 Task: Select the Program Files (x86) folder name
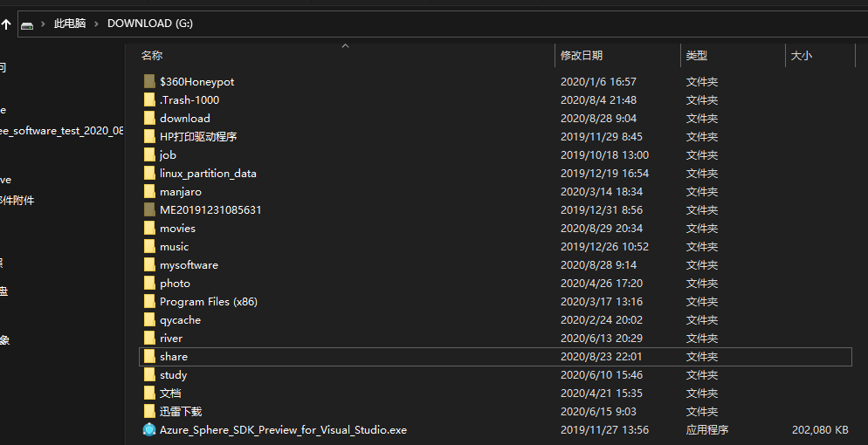click(209, 302)
